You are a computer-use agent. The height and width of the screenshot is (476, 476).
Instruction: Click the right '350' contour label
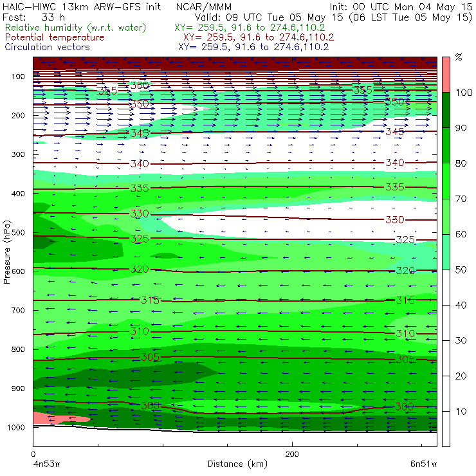click(395, 102)
